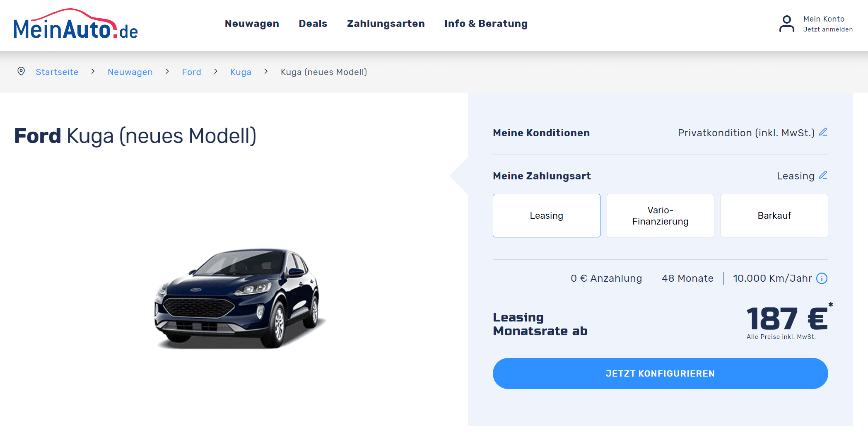Go to Startseite breadcrumb
The height and width of the screenshot is (435, 868).
point(57,72)
